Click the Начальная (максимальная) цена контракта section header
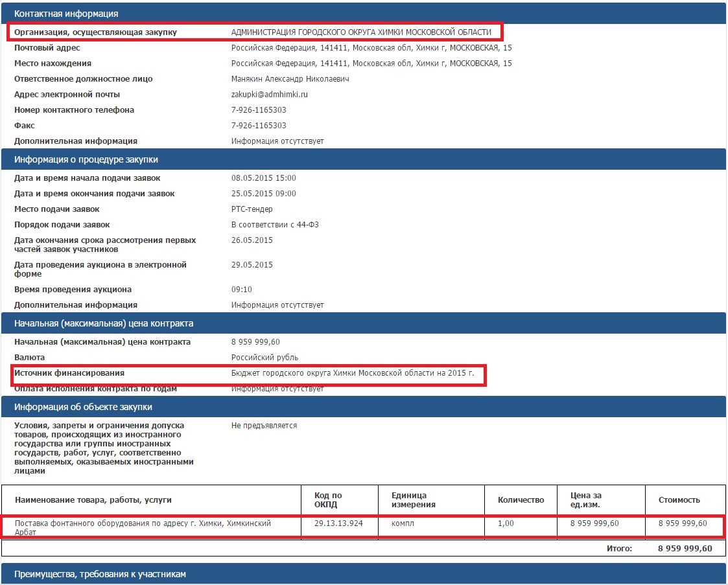Viewport: 728px width, 585px height. [363, 323]
